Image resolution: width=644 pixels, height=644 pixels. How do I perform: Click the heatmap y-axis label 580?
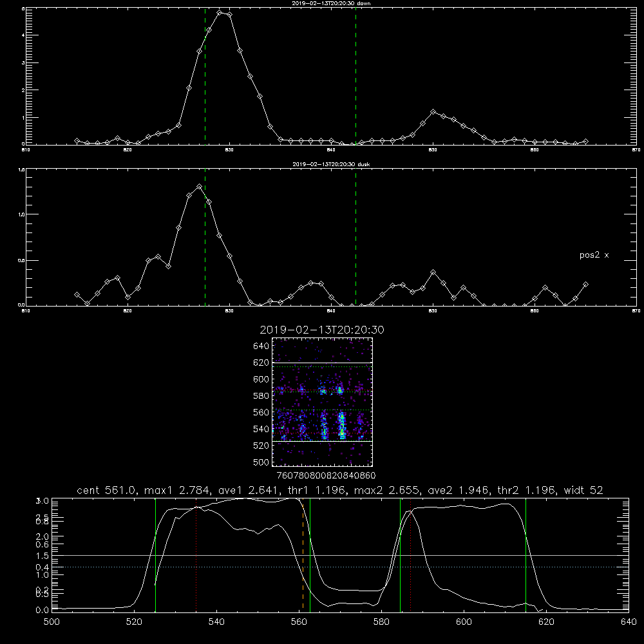pos(261,396)
